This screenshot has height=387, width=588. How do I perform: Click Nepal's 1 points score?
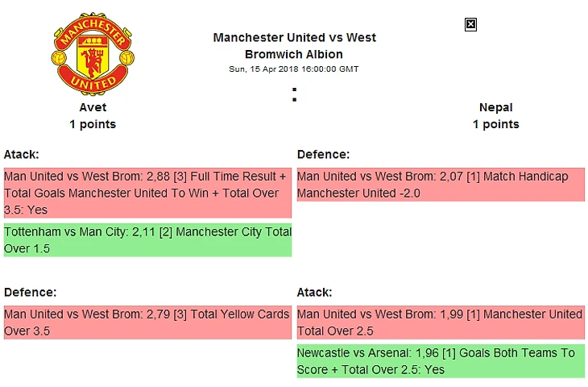495,124
